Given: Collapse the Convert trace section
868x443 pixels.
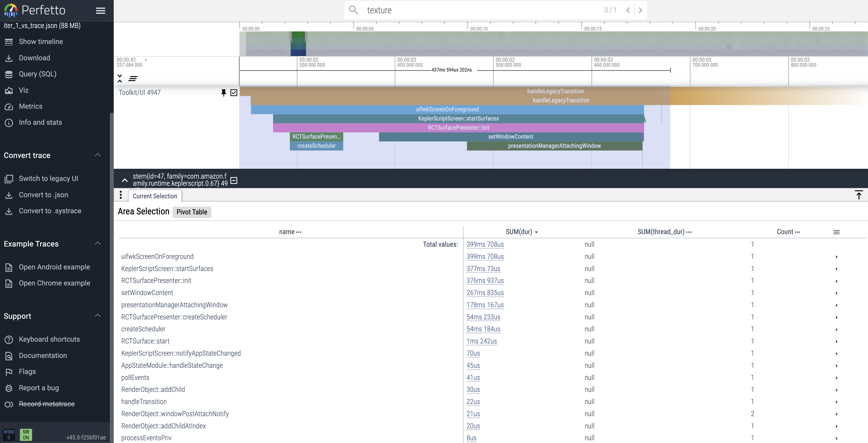Looking at the screenshot, I should click(98, 155).
